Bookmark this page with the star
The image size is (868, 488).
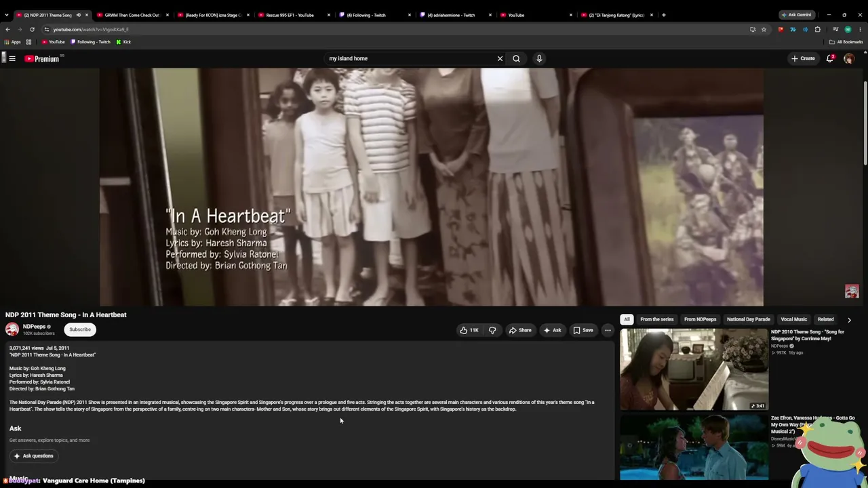(x=764, y=30)
